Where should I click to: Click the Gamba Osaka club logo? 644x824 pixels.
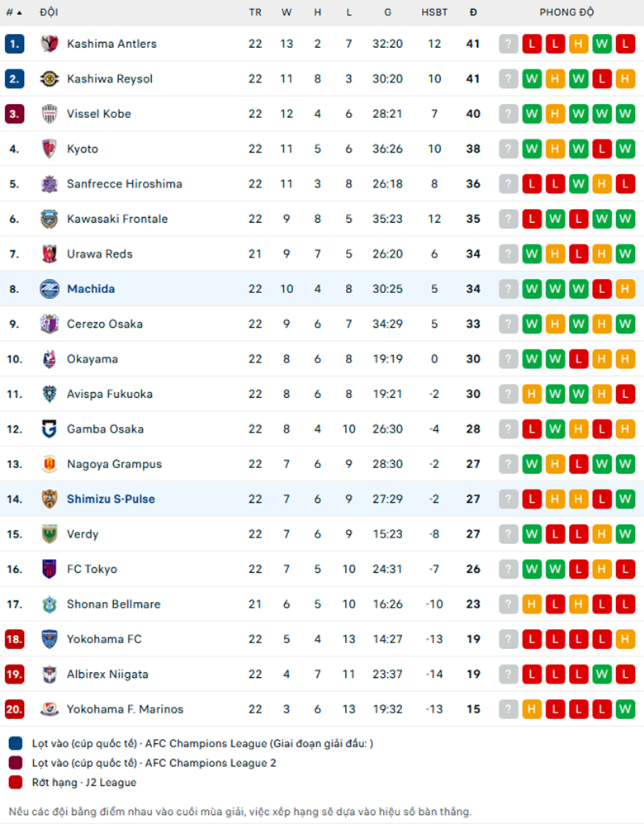point(50,429)
